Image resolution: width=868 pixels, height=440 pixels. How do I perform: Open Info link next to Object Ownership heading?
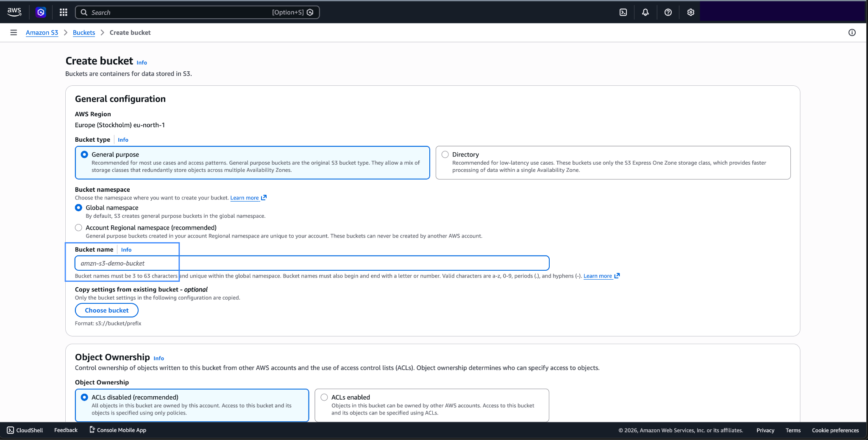tap(159, 358)
